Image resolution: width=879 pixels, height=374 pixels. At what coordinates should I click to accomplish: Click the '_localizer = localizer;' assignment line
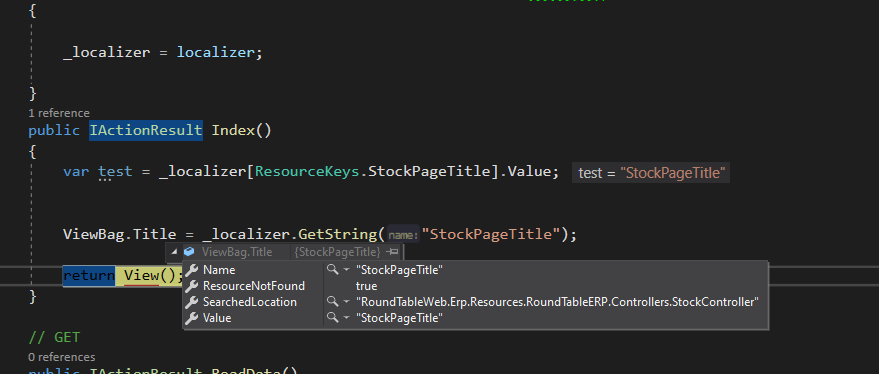coord(163,52)
